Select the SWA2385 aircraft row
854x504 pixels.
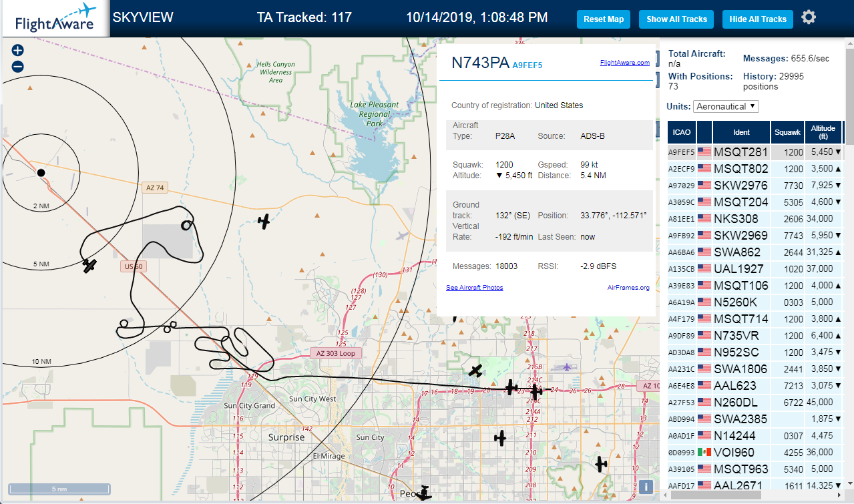pos(755,419)
